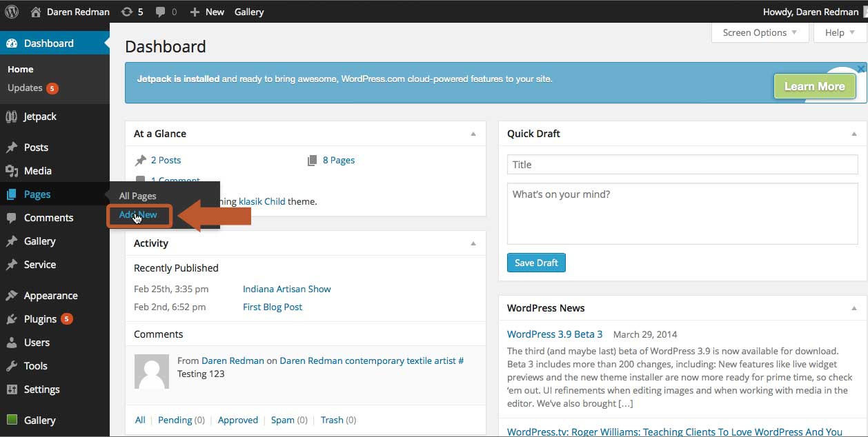
Task: Select Add New in Pages flyout
Action: coord(138,214)
